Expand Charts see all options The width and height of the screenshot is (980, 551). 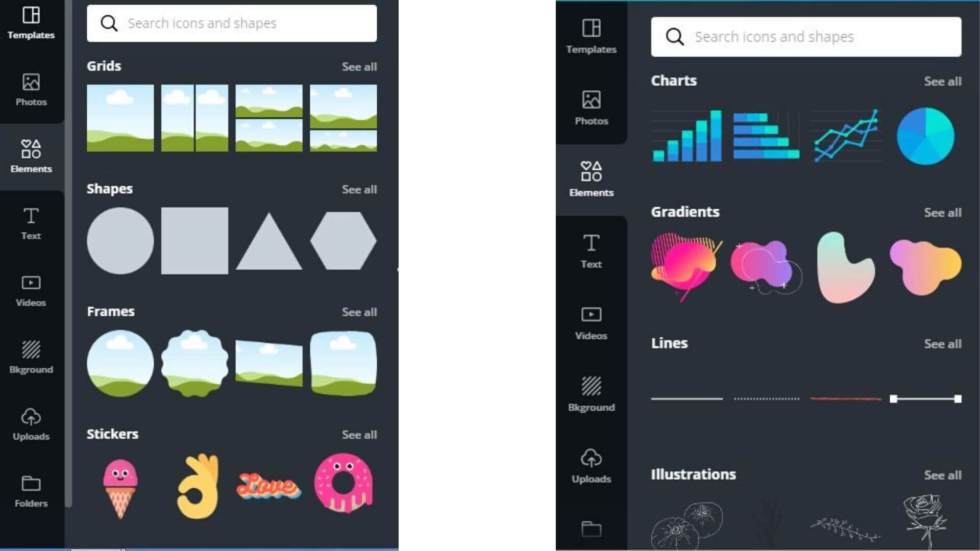[x=942, y=82]
